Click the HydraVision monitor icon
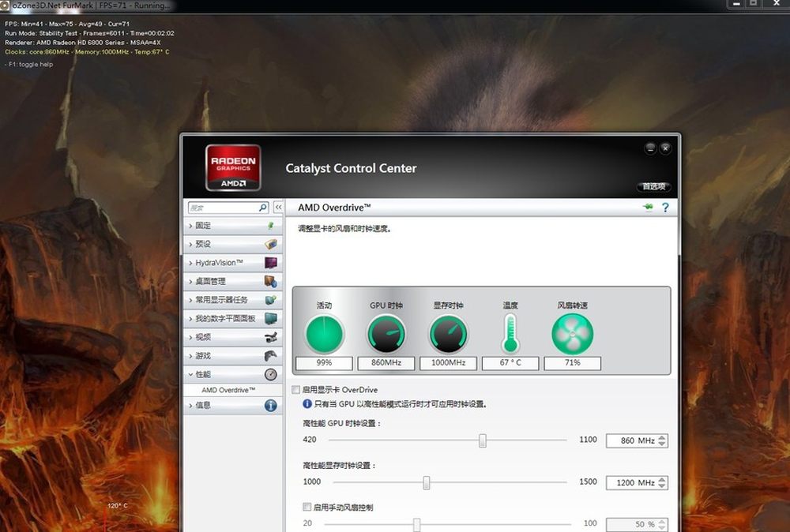 pos(270,263)
